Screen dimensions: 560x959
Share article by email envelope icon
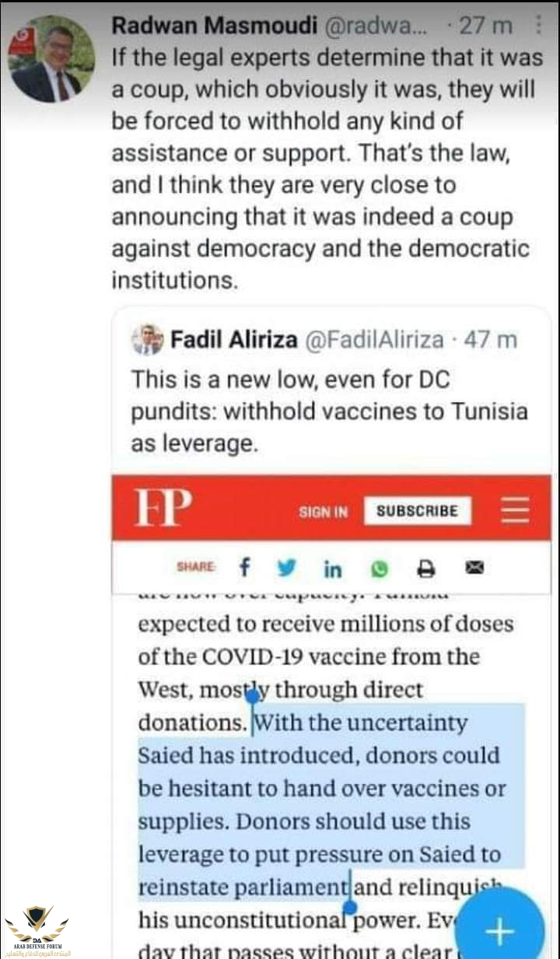pyautogui.click(x=474, y=569)
